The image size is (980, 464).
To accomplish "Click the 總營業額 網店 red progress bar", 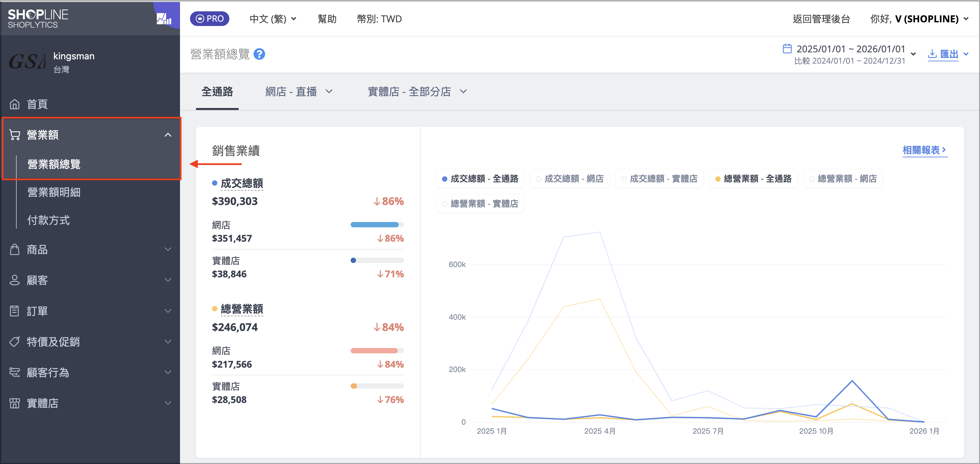I will [377, 350].
